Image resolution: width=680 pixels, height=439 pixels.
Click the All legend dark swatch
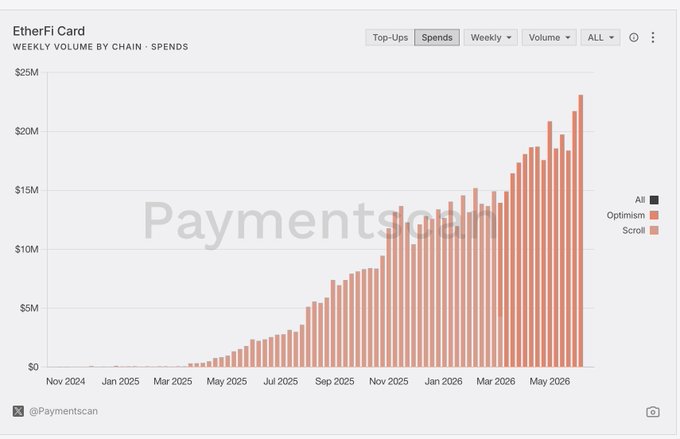[654, 200]
